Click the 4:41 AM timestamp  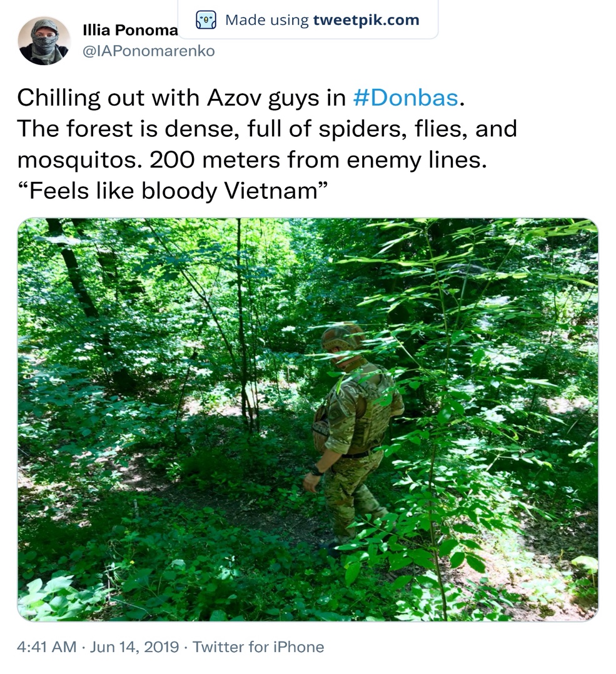46,647
